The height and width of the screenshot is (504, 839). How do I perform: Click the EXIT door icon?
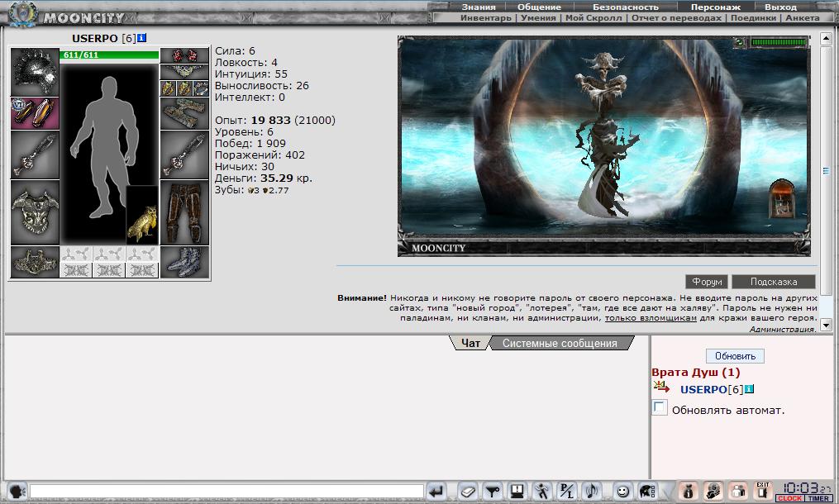(763, 491)
